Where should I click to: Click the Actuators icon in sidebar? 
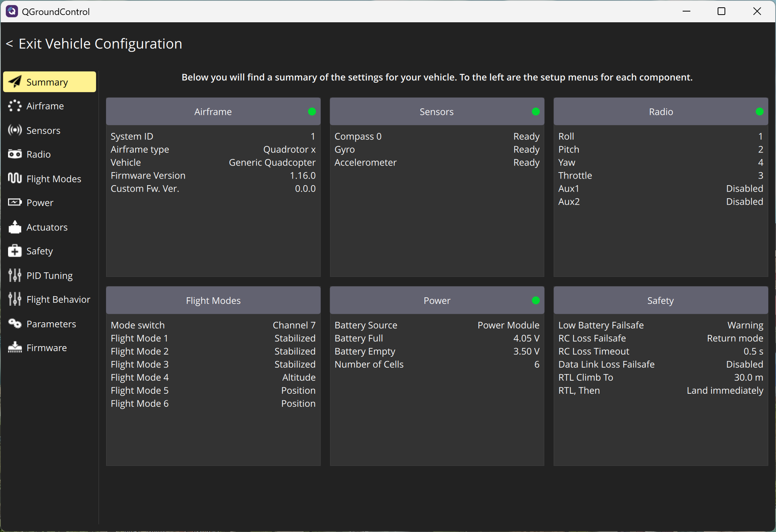coord(15,227)
